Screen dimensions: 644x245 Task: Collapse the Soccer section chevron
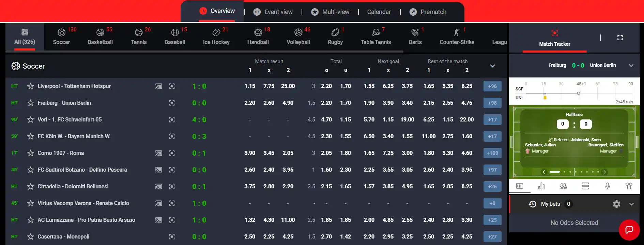coord(492,66)
